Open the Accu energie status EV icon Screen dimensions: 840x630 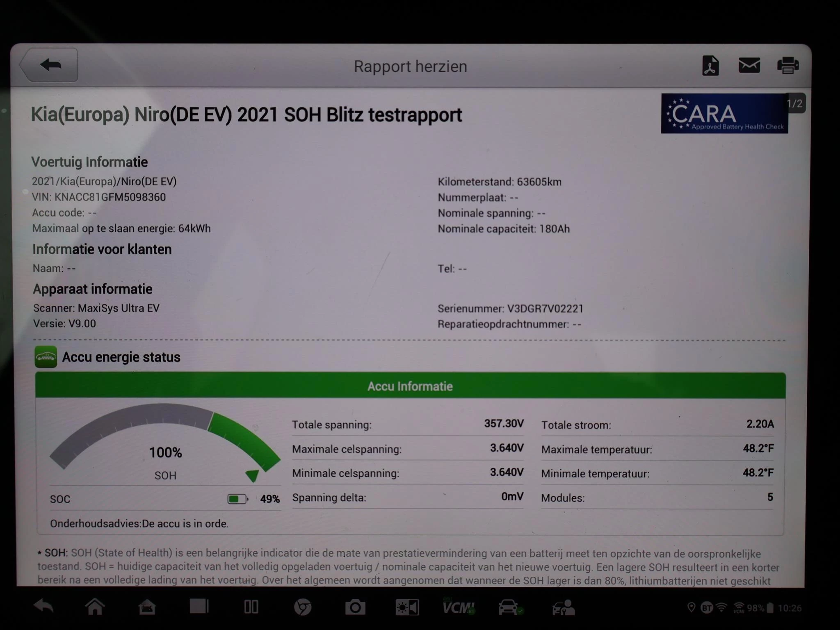tap(46, 357)
